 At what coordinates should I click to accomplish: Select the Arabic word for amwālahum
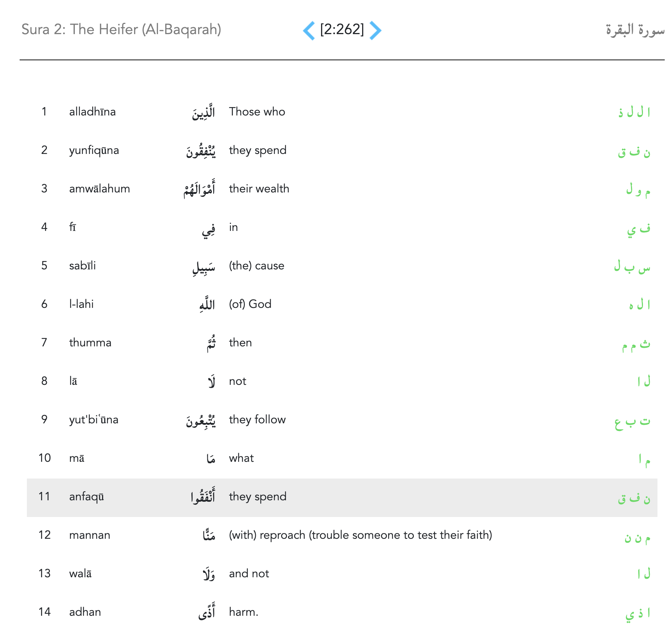[x=199, y=189]
